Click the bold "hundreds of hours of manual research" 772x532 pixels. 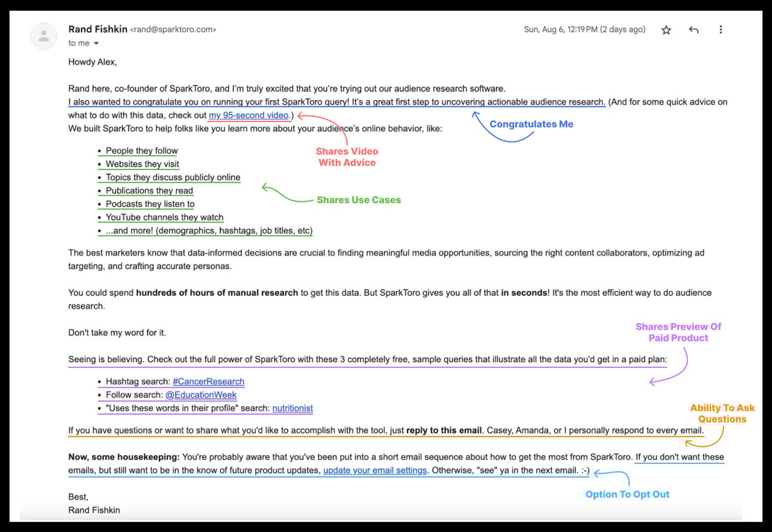(x=217, y=293)
